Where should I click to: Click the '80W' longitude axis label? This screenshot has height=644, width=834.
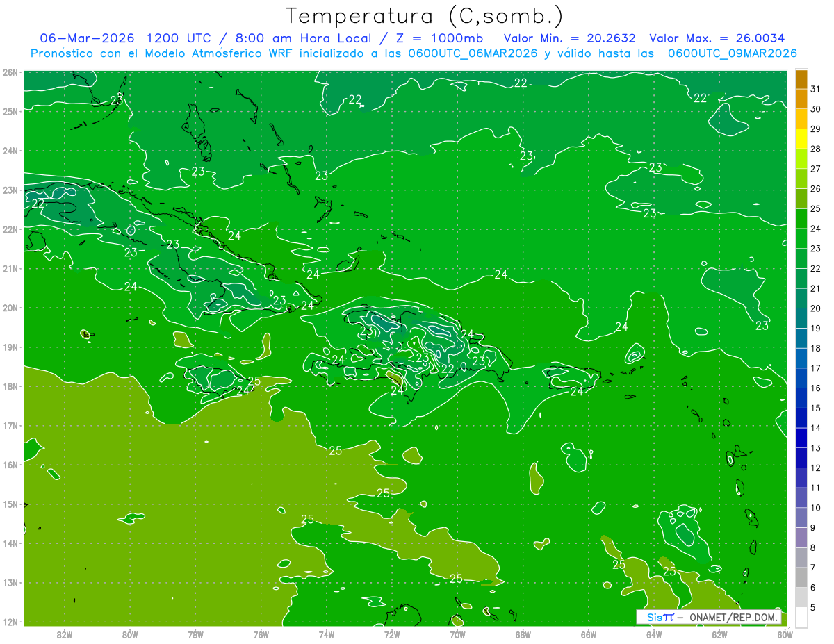coord(130,634)
